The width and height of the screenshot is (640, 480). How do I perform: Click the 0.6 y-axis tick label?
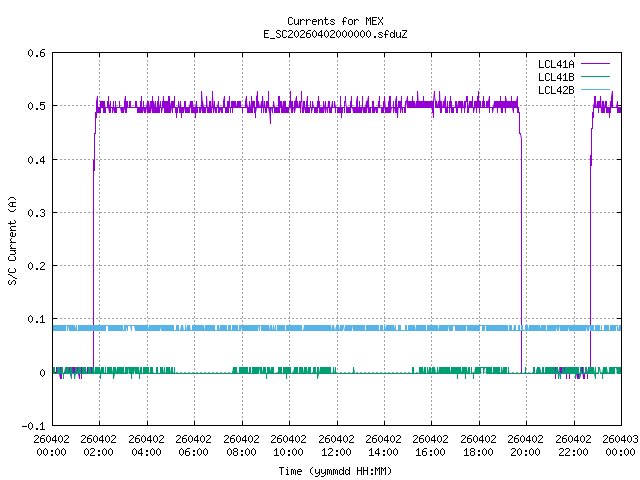tap(35, 53)
